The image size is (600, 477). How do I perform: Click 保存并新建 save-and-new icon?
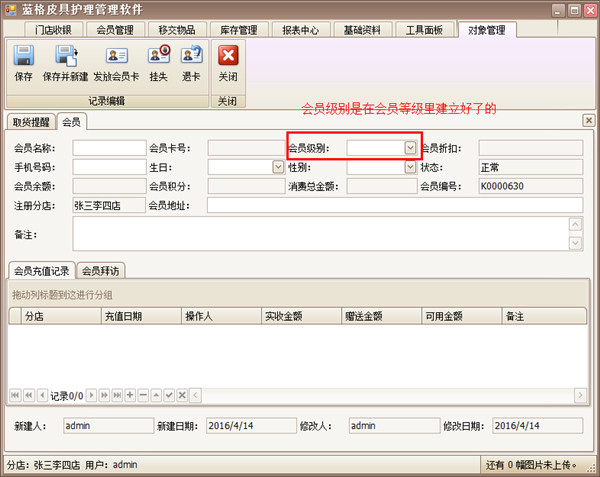pyautogui.click(x=66, y=56)
